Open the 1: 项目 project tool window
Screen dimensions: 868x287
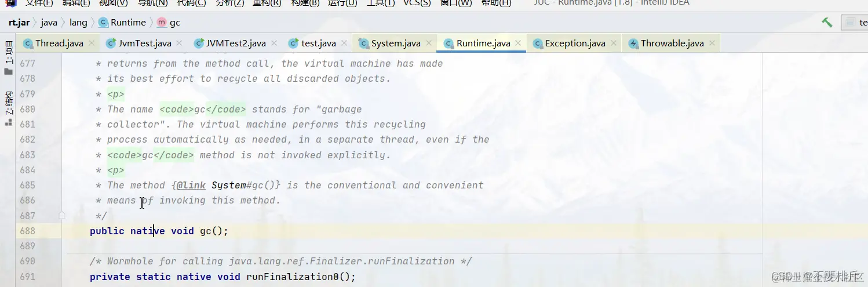[x=8, y=57]
